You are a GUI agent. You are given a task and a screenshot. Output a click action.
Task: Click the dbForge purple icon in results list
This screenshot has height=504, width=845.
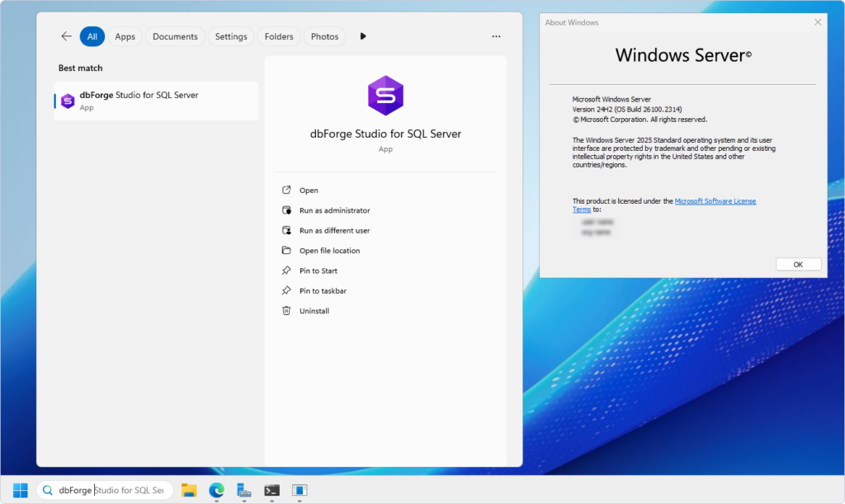[x=68, y=101]
